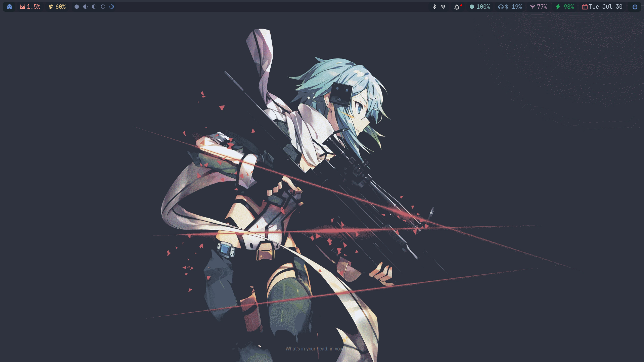The width and height of the screenshot is (644, 362).
Task: Click the 98% battery value
Action: tap(569, 7)
